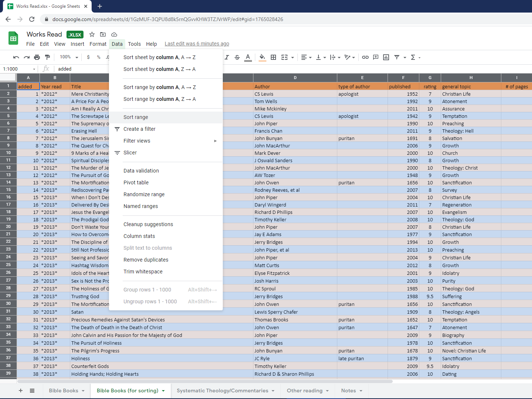The height and width of the screenshot is (399, 532).
Task: Star the Works Read document
Action: pos(92,34)
